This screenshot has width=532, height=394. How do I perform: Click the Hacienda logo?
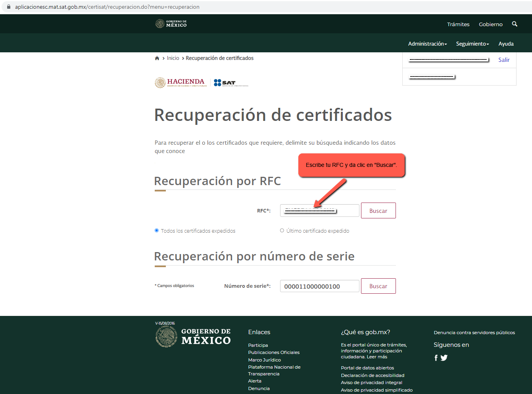(181, 82)
